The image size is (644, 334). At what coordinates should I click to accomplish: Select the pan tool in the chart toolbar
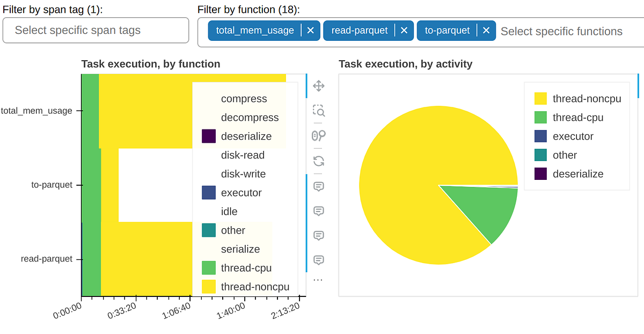coord(319,86)
